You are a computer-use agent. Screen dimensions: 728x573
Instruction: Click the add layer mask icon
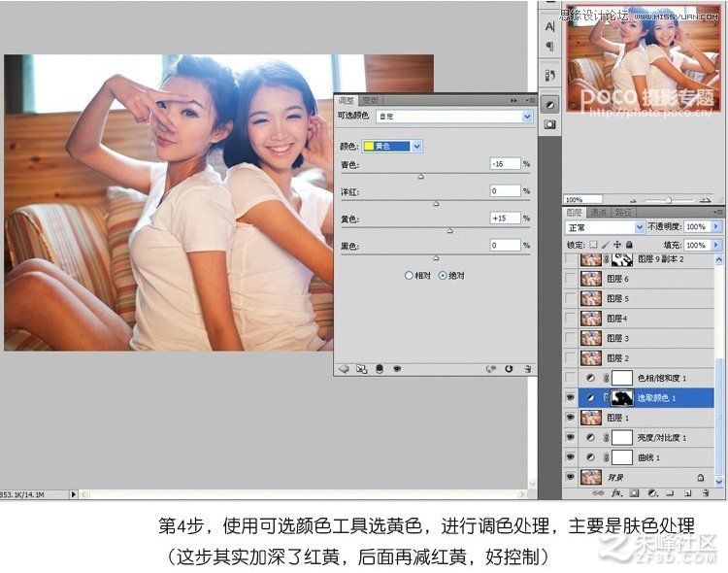tap(634, 492)
